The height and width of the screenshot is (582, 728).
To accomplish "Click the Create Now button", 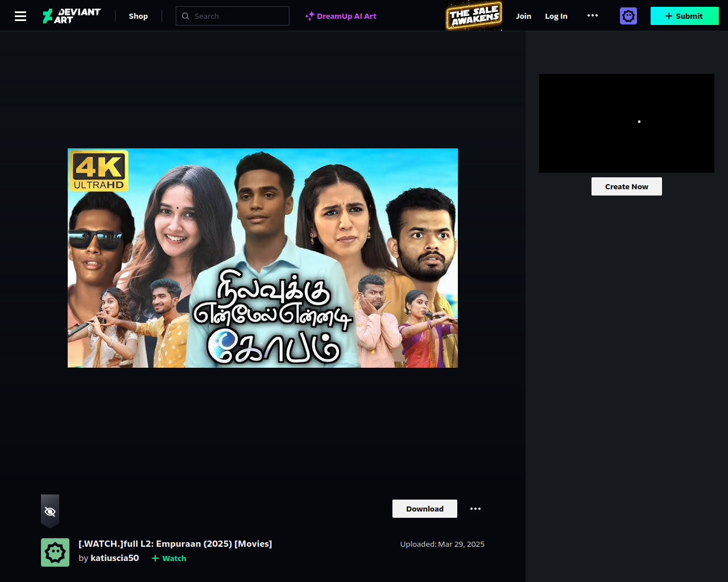I will tap(627, 186).
